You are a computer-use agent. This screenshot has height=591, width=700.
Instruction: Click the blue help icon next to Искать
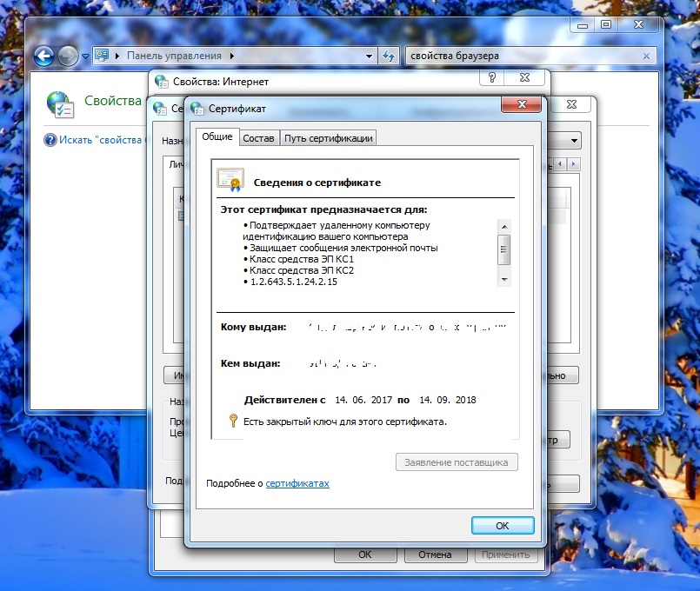click(50, 140)
